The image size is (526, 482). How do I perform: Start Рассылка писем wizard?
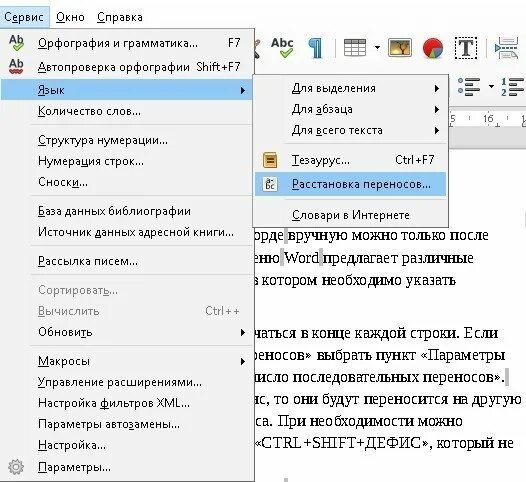[127, 261]
